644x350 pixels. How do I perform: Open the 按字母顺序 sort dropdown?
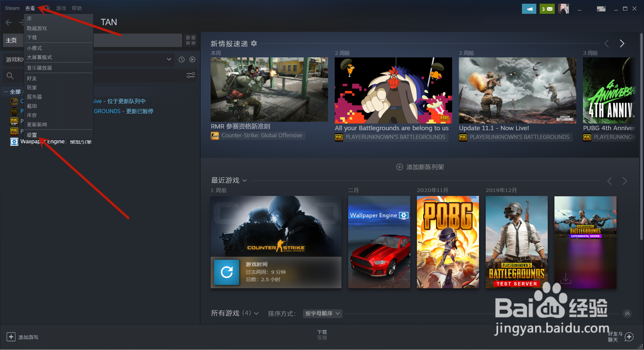(322, 313)
